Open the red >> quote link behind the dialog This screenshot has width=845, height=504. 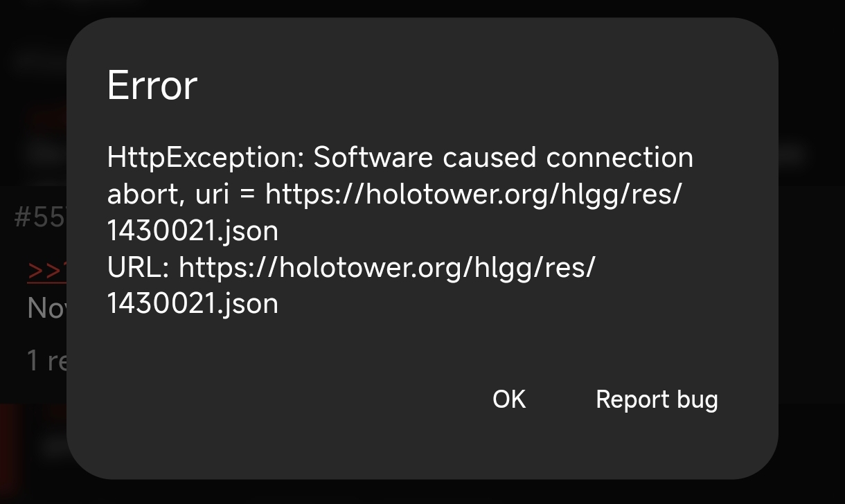click(46, 270)
